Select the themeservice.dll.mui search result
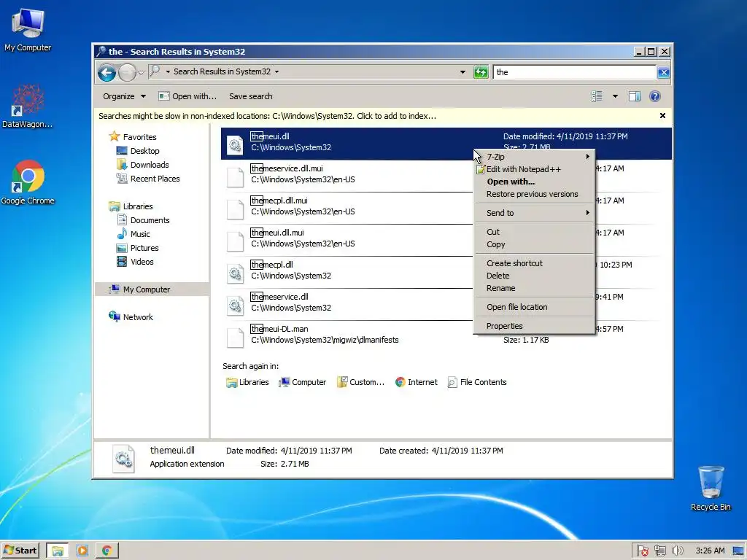The width and height of the screenshot is (747, 560). pyautogui.click(x=347, y=176)
